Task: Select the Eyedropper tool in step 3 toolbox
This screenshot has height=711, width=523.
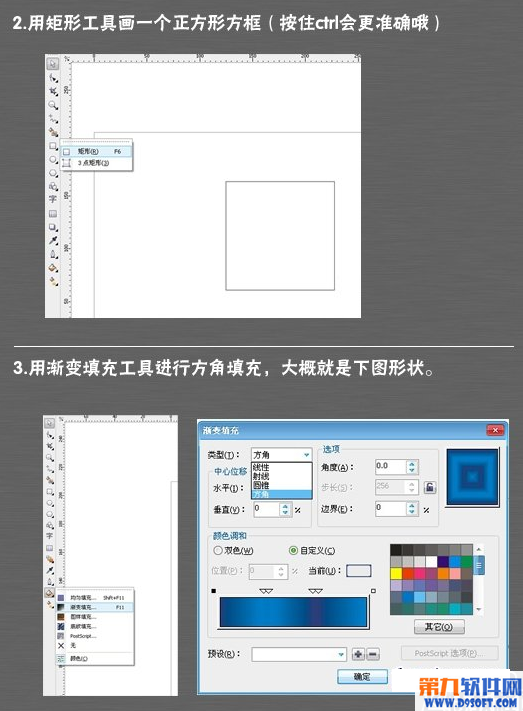Action: (49, 570)
